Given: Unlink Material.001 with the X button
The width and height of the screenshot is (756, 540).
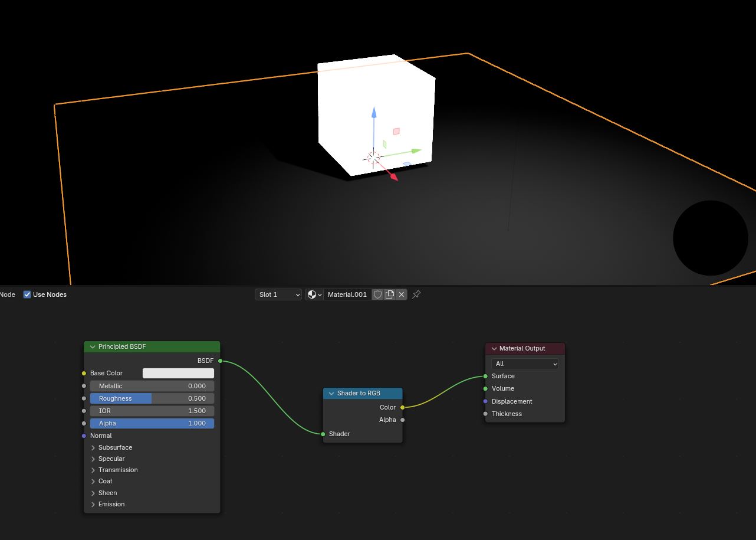Looking at the screenshot, I should click(402, 294).
